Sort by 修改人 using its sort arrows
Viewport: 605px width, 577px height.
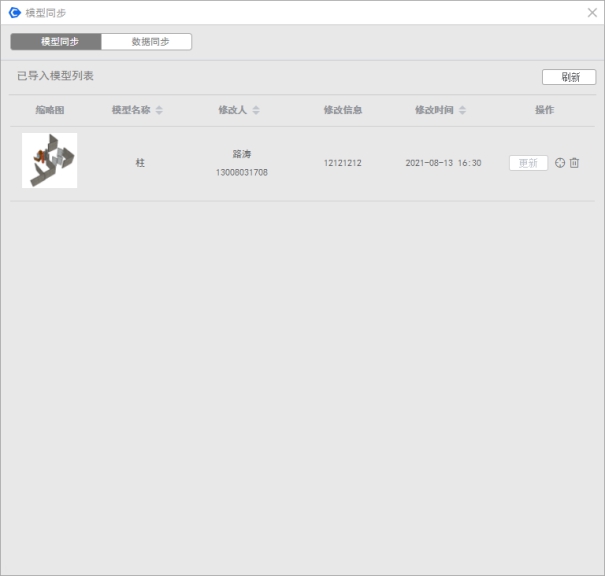tap(256, 110)
